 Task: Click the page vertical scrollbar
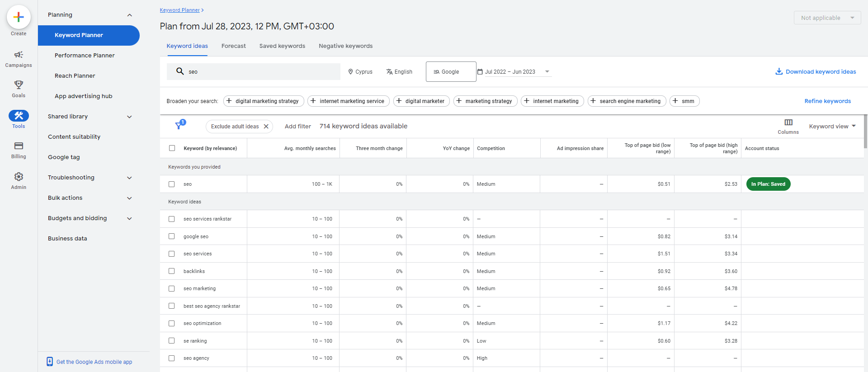click(865, 131)
